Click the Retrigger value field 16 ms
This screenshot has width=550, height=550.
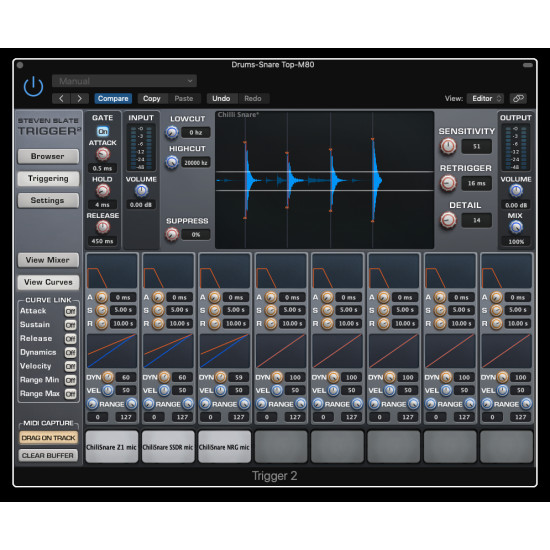coord(476,183)
